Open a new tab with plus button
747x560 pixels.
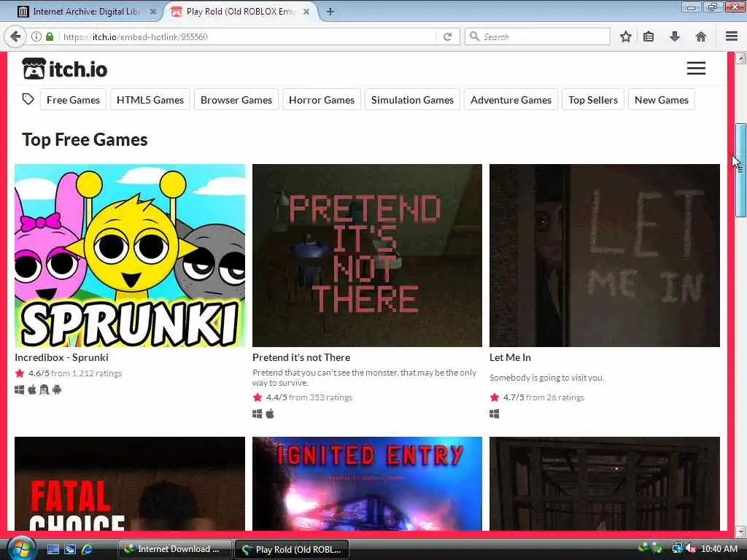(x=330, y=12)
